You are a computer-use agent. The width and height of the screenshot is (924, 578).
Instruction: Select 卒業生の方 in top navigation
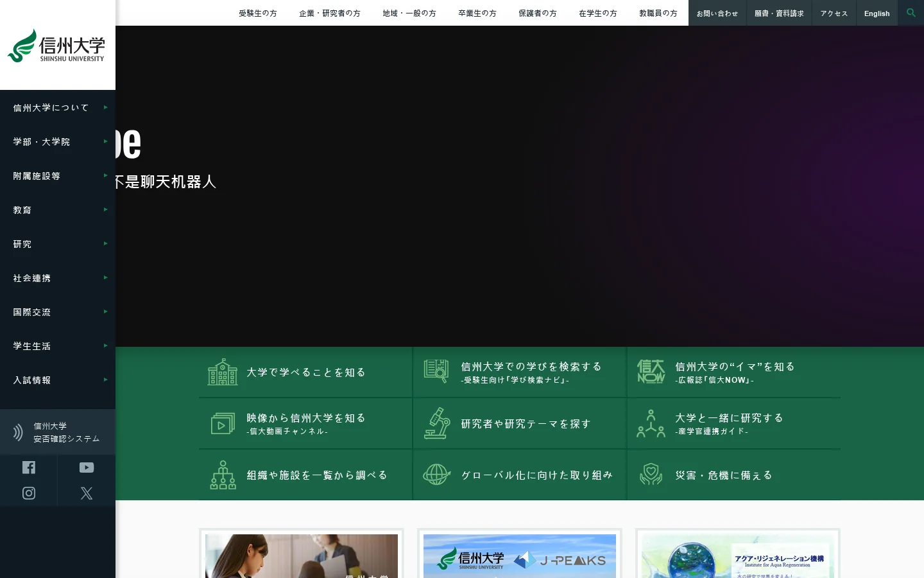(477, 13)
